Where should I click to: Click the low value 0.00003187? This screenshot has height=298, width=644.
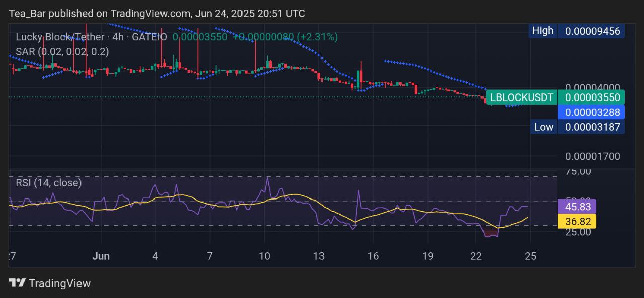(592, 127)
